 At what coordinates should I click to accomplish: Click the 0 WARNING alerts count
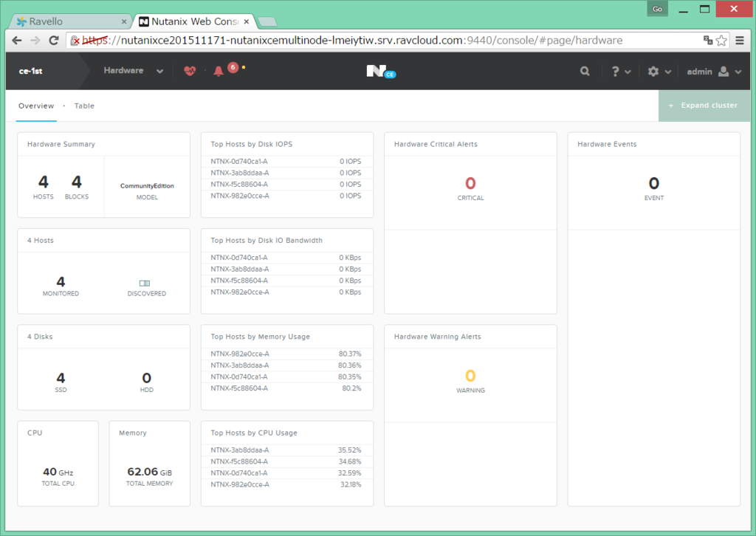(470, 376)
